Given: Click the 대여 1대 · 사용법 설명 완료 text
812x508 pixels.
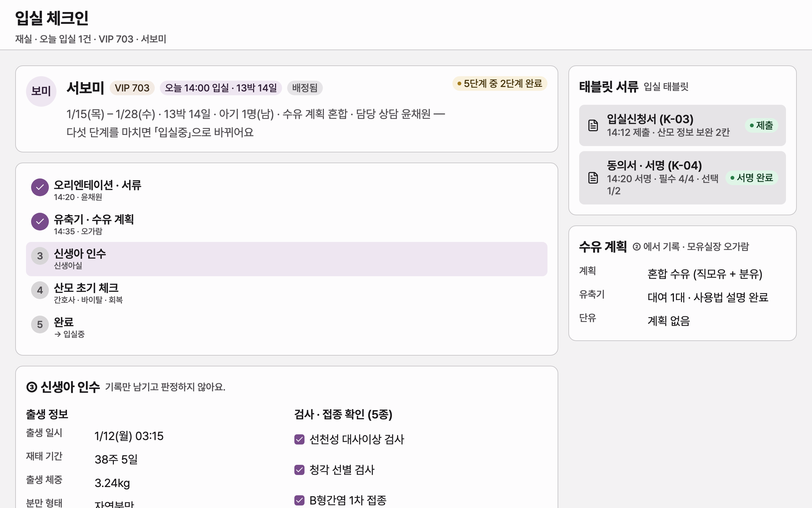Looking at the screenshot, I should (708, 297).
